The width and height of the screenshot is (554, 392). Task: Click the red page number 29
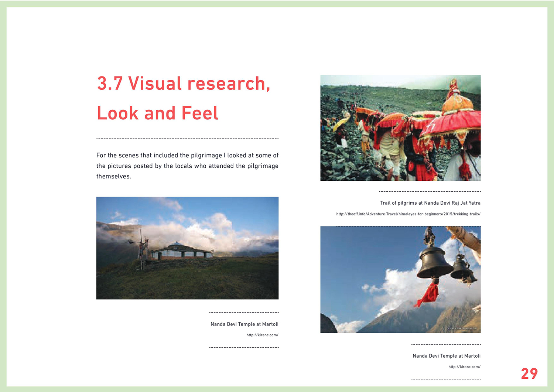point(529,374)
